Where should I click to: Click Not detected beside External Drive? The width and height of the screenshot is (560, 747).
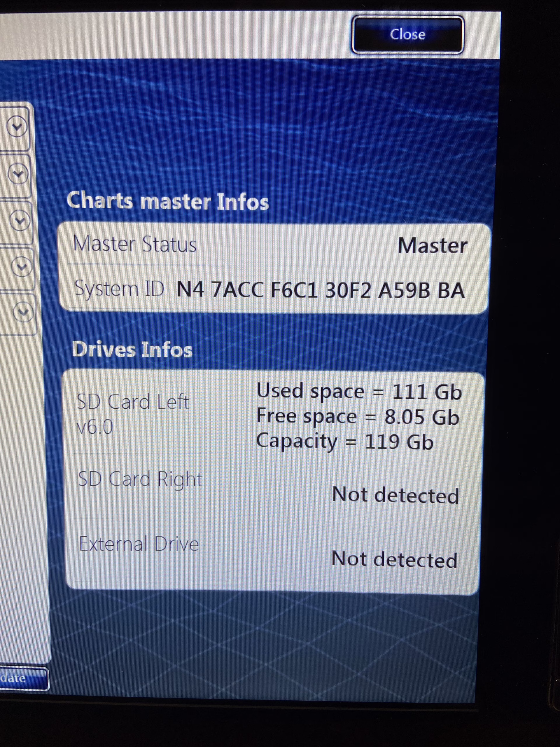394,559
